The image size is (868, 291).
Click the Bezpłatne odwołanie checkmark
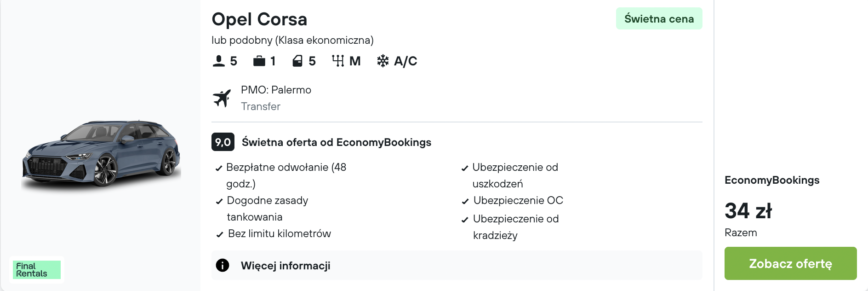click(219, 169)
